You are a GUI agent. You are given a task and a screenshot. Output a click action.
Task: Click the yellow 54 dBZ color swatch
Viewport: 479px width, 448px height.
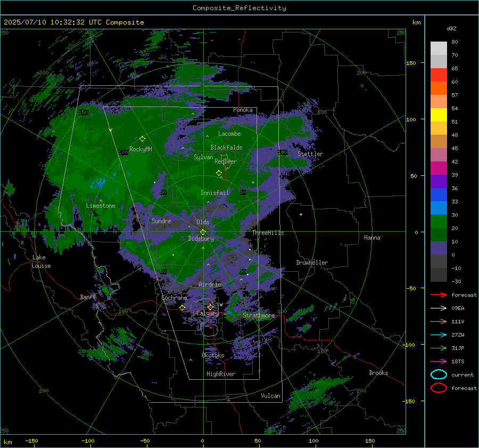click(x=439, y=115)
